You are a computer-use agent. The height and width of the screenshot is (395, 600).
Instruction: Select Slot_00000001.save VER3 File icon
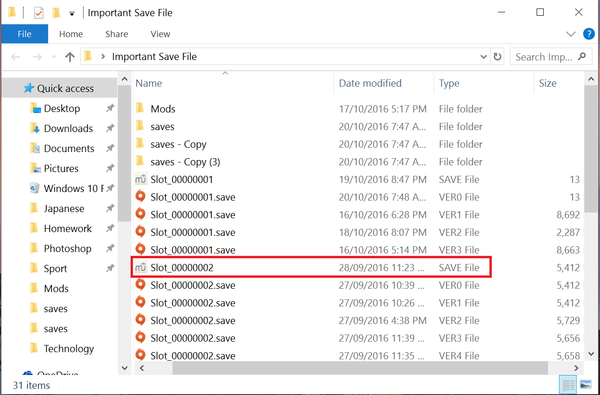pyautogui.click(x=140, y=250)
